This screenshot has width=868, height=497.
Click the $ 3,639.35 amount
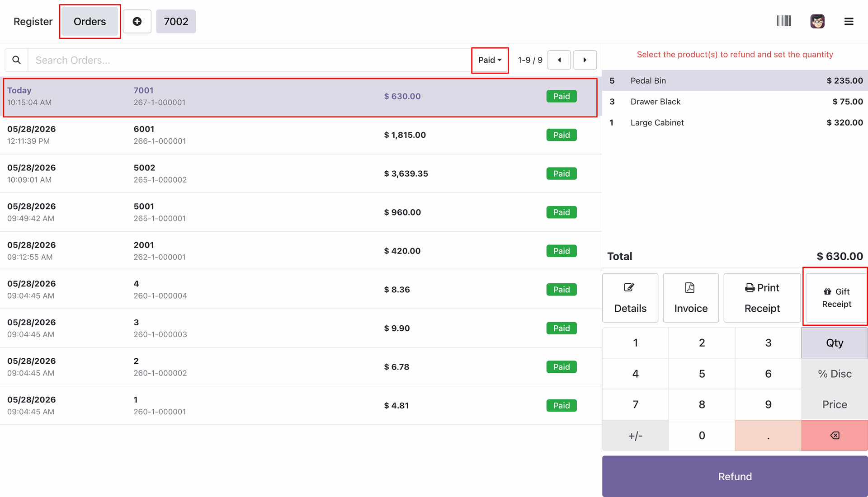(x=406, y=173)
